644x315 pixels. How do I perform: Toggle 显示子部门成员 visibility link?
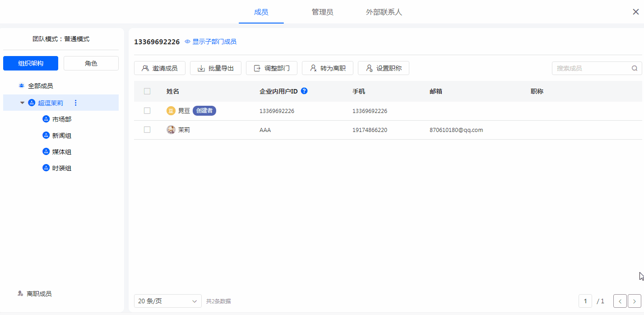[x=211, y=42]
